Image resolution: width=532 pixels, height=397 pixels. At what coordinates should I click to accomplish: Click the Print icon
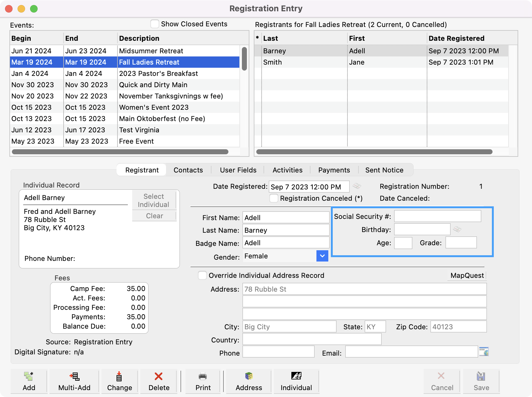203,376
